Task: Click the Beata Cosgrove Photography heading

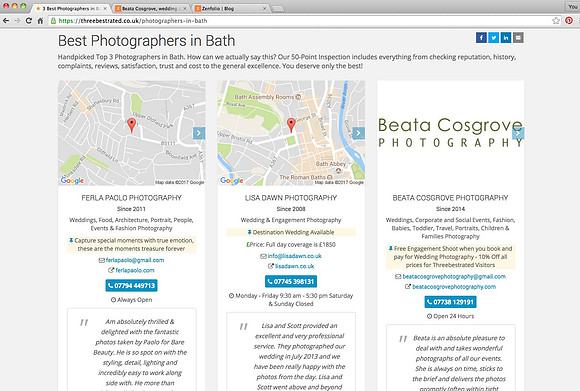Action: click(450, 198)
